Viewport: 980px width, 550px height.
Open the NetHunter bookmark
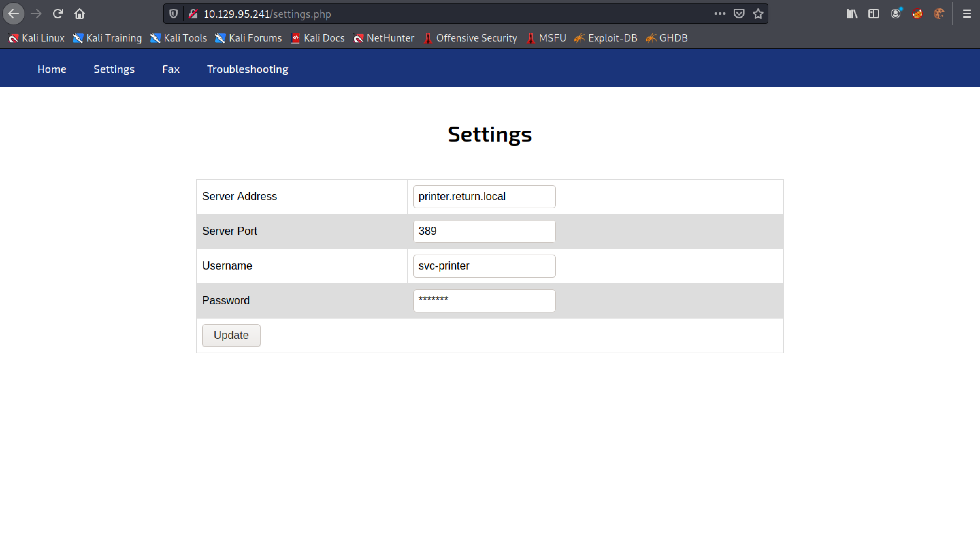[383, 38]
